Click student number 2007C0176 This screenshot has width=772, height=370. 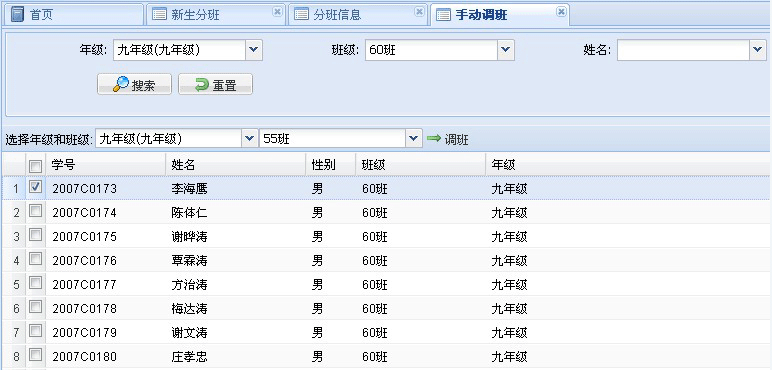pyautogui.click(x=85, y=261)
